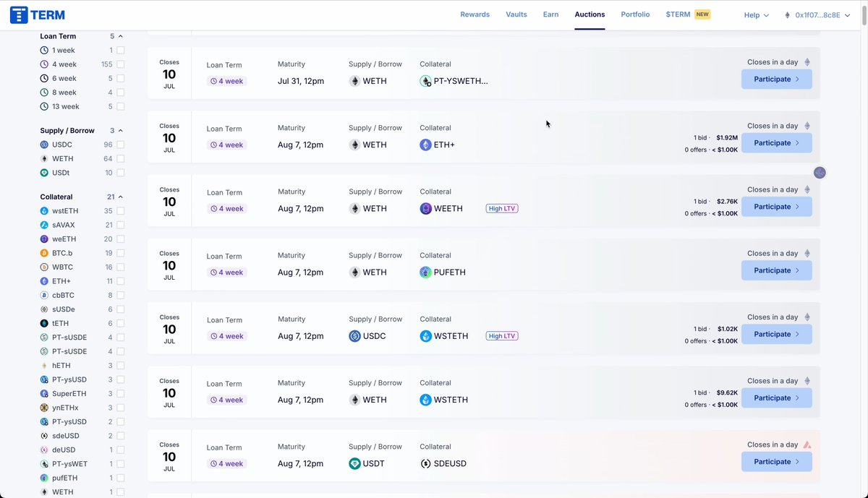Click High LTV badge on WEETH row

coord(502,208)
